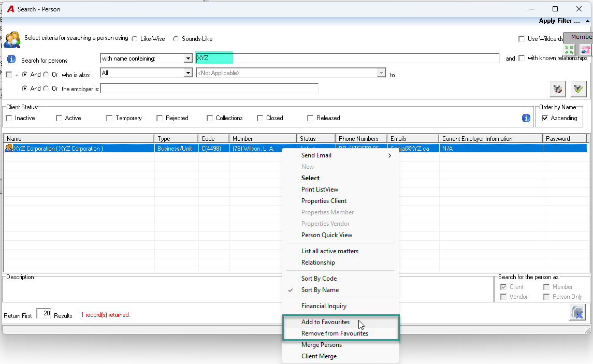Tick the Inactive client status checkbox
The image size is (593, 364).
point(9,118)
